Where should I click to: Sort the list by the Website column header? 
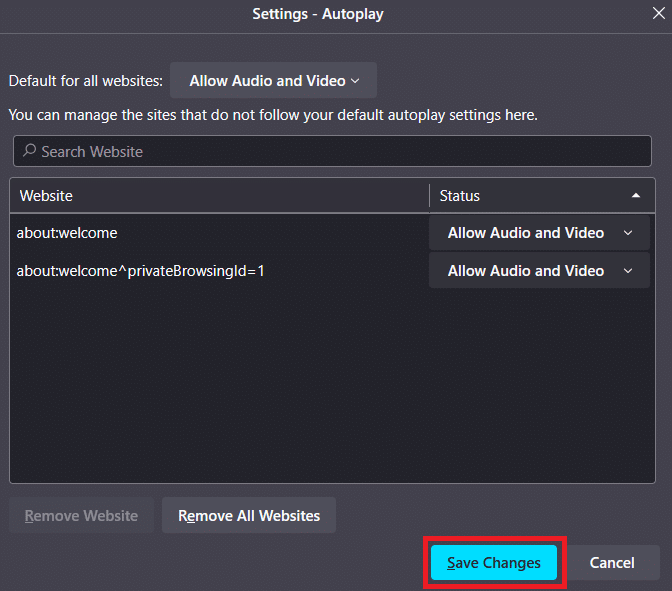coord(220,196)
